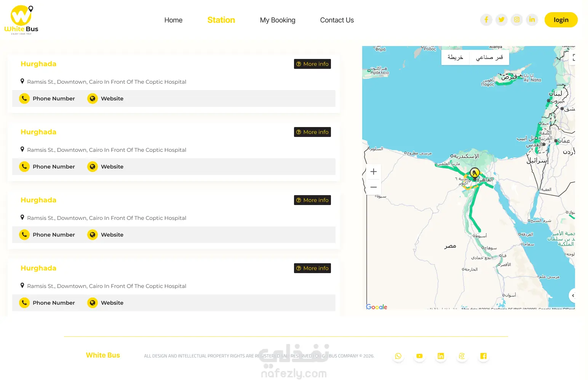Click the copyright notice text in the footer
The image size is (588, 380).
tap(259, 356)
